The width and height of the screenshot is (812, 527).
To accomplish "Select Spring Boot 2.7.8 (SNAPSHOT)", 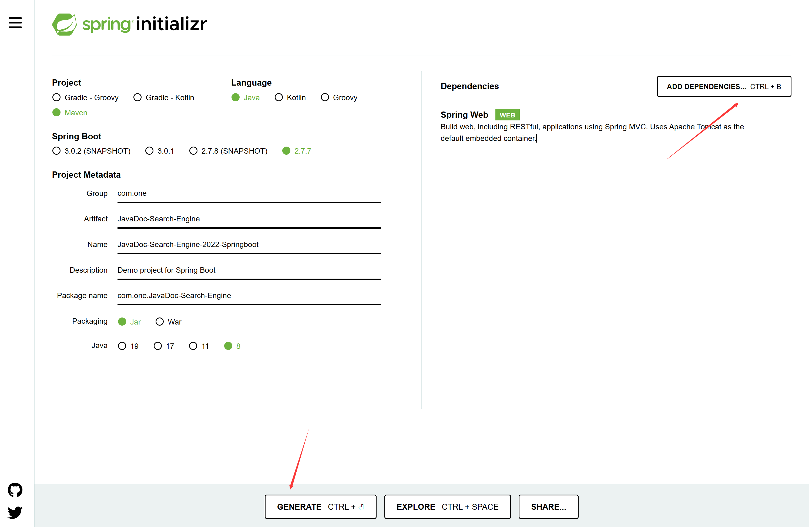I will (x=229, y=151).
